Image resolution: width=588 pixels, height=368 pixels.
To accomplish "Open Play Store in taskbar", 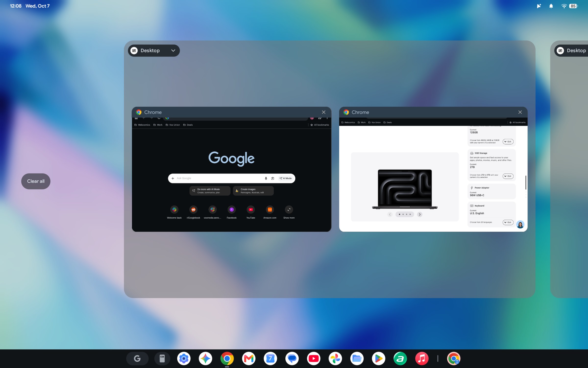I will click(378, 358).
